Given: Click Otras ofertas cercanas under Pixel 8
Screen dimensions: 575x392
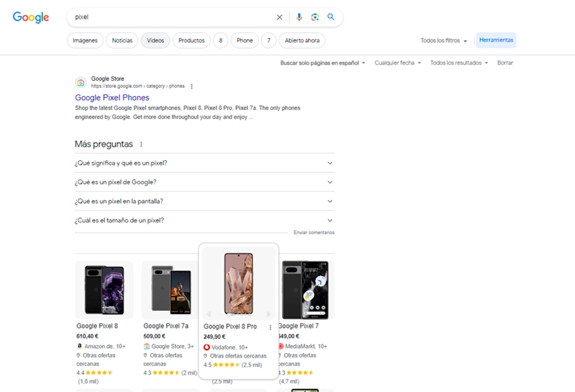Looking at the screenshot, I should [95, 360].
